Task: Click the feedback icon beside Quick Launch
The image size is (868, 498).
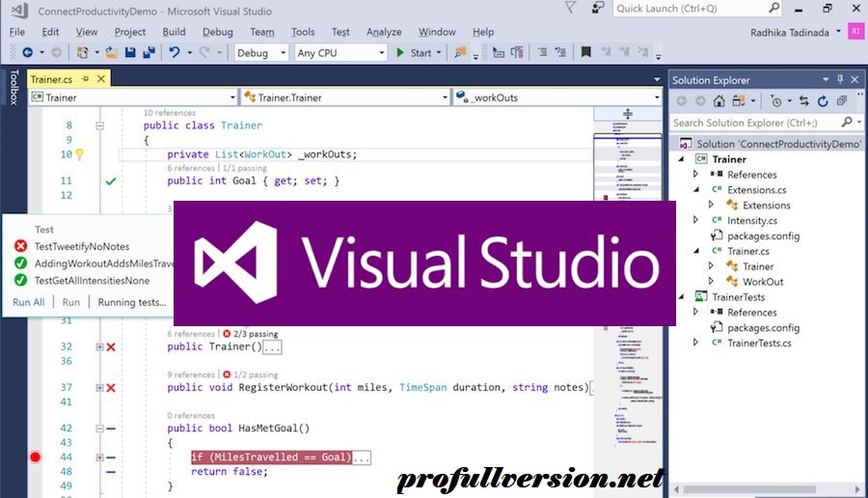Action: (598, 8)
